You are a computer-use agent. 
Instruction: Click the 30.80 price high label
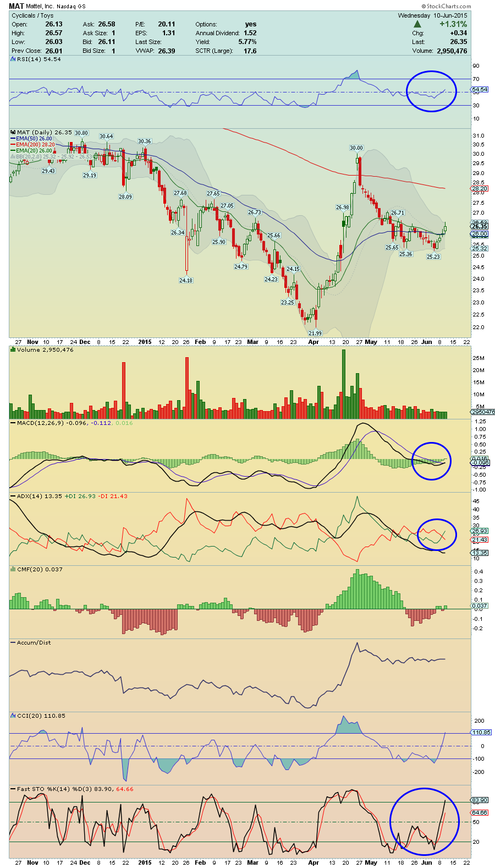pyautogui.click(x=81, y=133)
